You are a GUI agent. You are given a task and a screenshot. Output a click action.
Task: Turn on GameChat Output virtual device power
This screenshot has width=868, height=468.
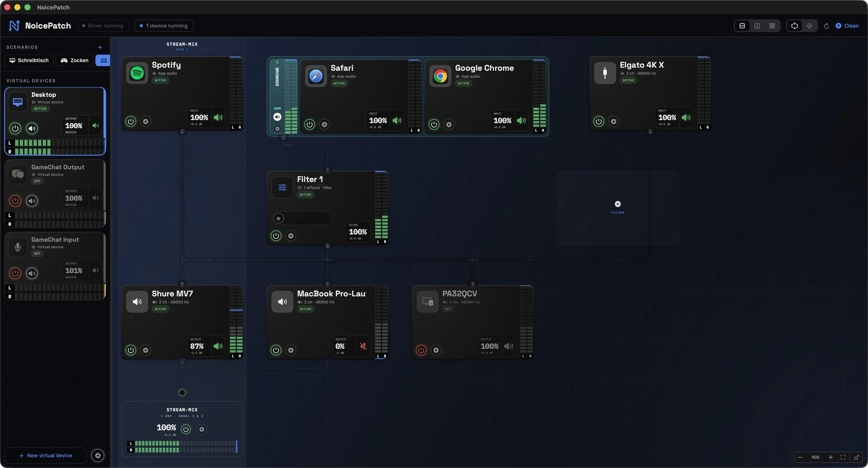[x=15, y=201]
